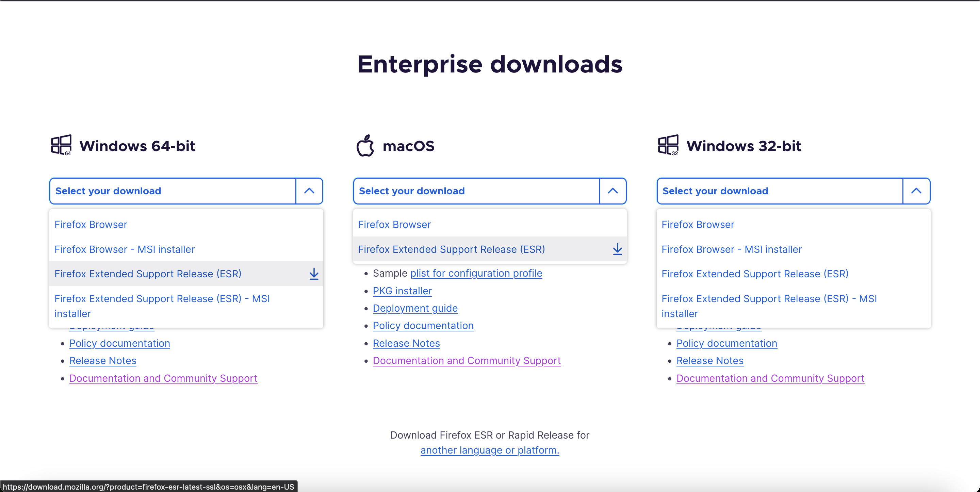Image resolution: width=980 pixels, height=492 pixels.
Task: Choose ESR - MSI installer for Windows 32-bit
Action: (x=793, y=306)
